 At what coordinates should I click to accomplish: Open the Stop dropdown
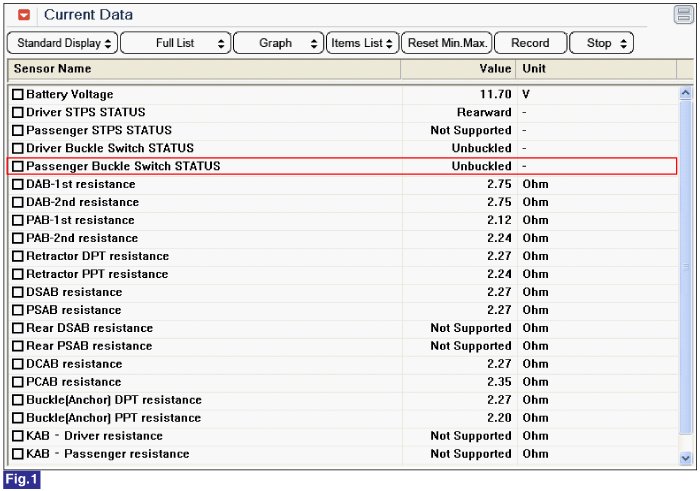click(601, 43)
